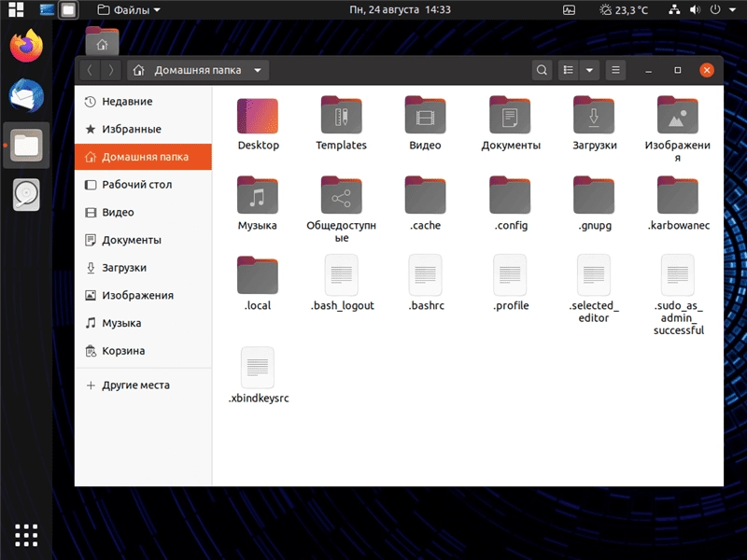Select the .sudo_as_admin_successful file

point(678,274)
